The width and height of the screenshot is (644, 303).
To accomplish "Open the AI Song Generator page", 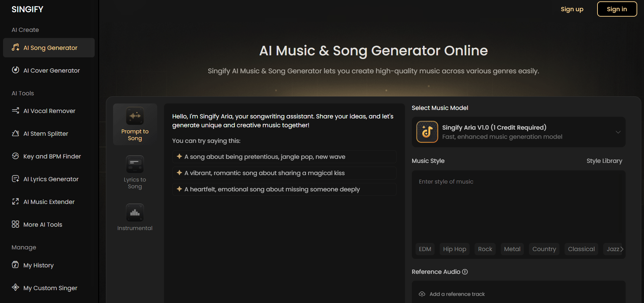I will click(x=49, y=48).
